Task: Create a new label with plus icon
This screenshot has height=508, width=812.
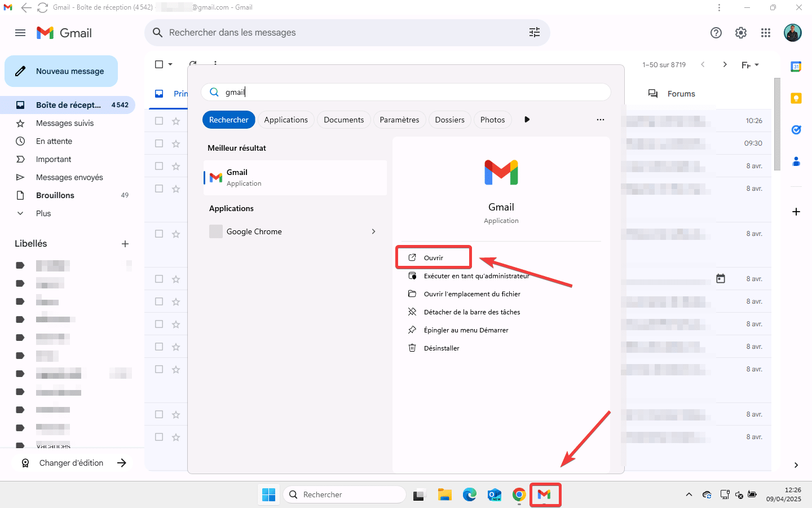Action: (125, 244)
